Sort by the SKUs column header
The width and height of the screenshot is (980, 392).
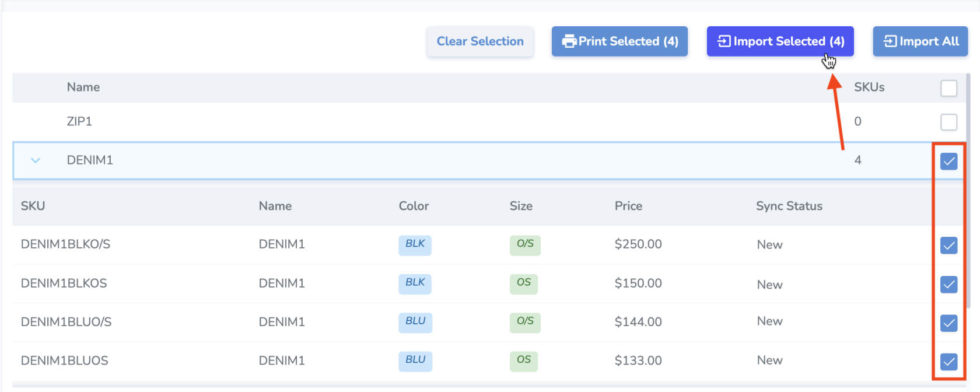point(869,87)
